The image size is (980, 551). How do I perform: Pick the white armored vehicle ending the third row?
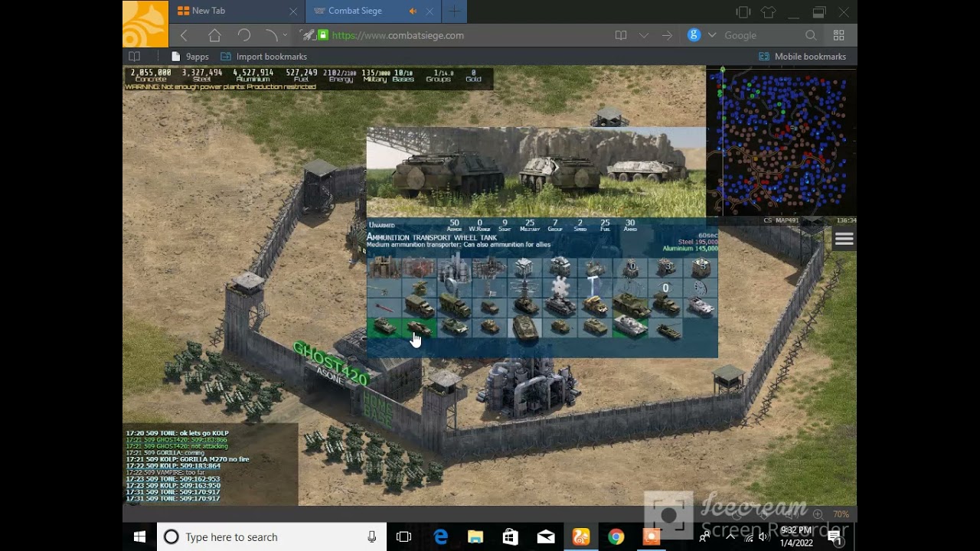(x=701, y=308)
